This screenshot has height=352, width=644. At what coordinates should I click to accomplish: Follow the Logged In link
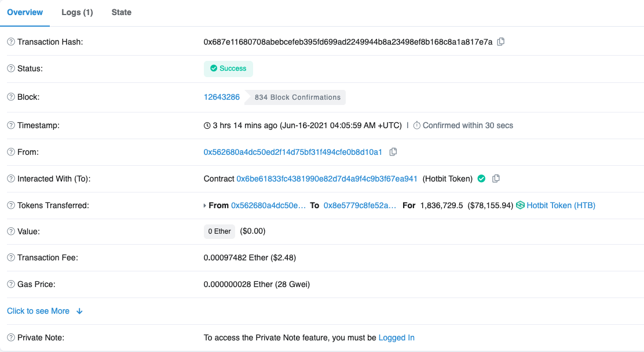396,338
